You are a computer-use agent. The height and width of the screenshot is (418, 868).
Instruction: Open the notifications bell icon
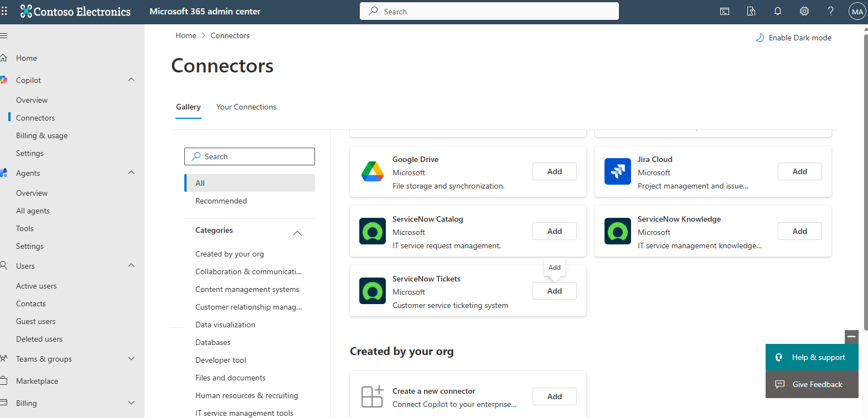(778, 11)
